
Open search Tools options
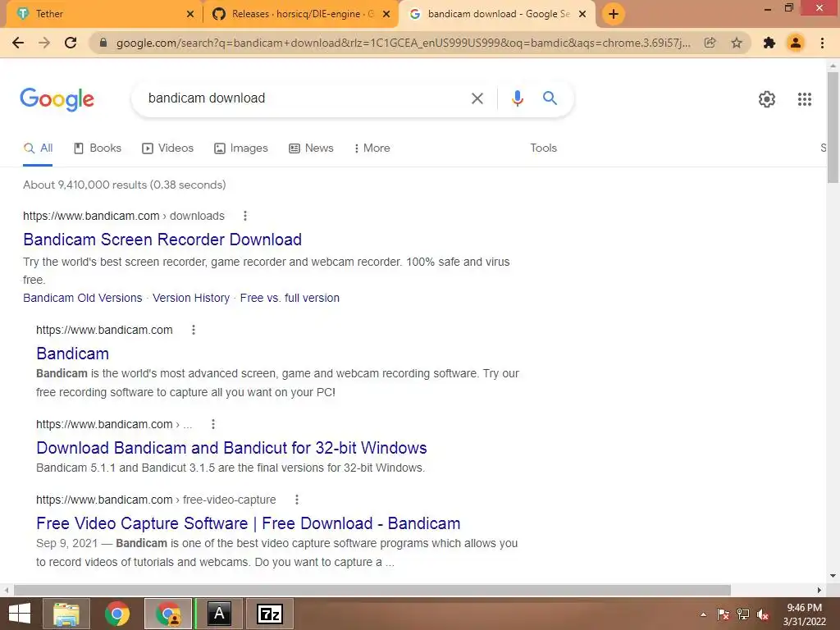[543, 148]
